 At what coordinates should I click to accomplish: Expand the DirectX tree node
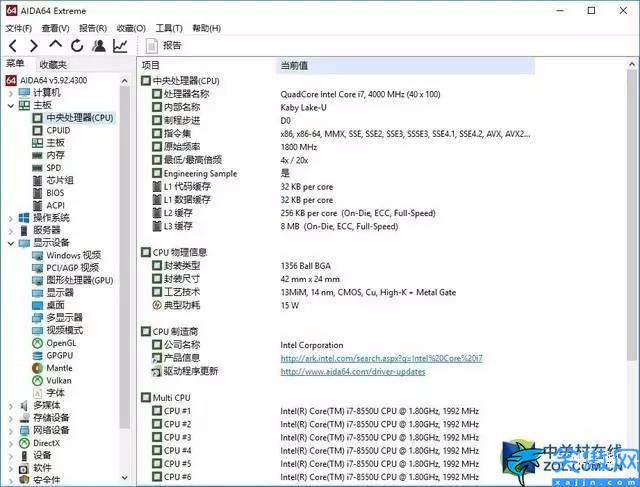pyautogui.click(x=11, y=443)
